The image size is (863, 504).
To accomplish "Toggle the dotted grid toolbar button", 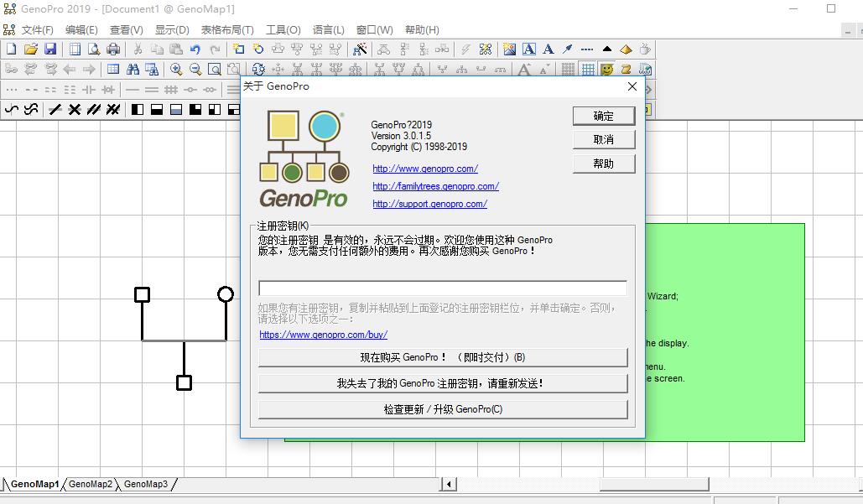I will [569, 70].
